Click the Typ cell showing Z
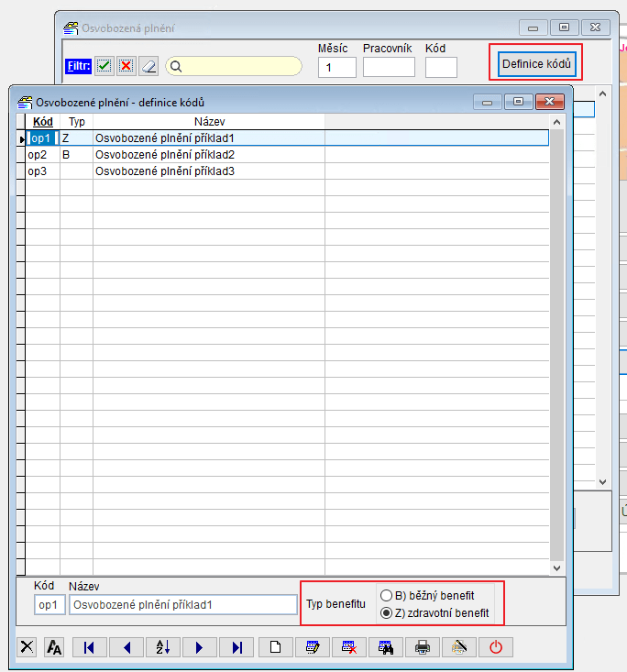The height and width of the screenshot is (672, 627). 76,138
